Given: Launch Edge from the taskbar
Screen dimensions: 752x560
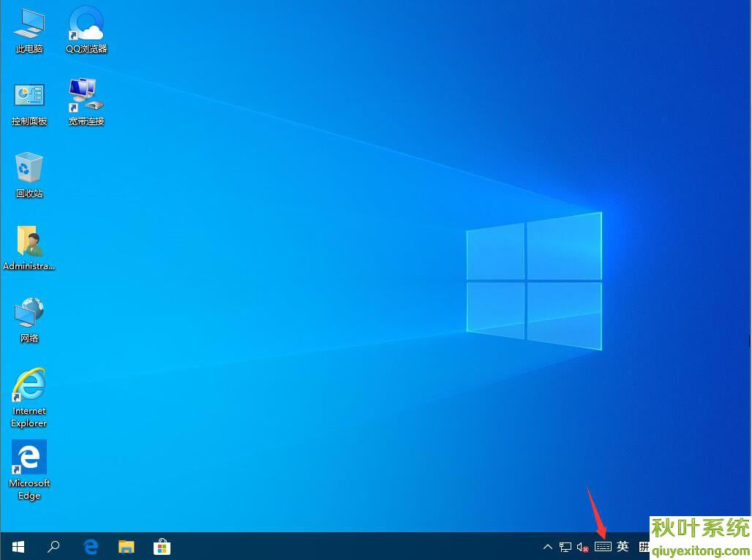Looking at the screenshot, I should (x=91, y=547).
